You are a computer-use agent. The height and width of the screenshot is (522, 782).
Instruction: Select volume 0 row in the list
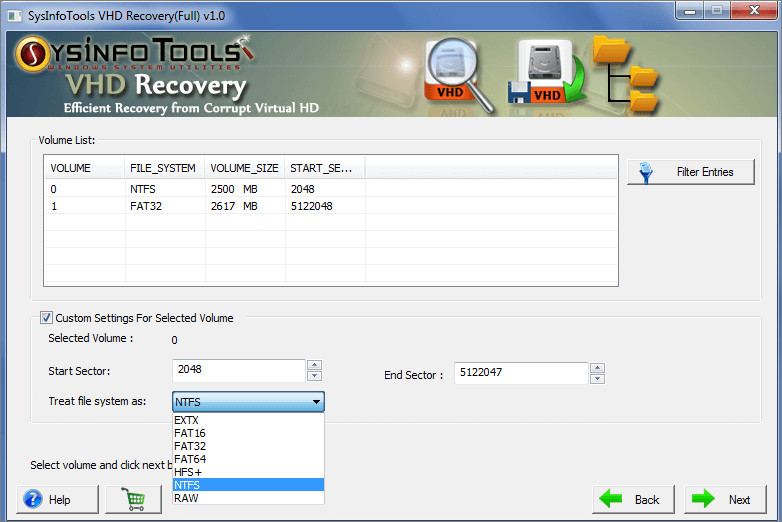coord(331,189)
